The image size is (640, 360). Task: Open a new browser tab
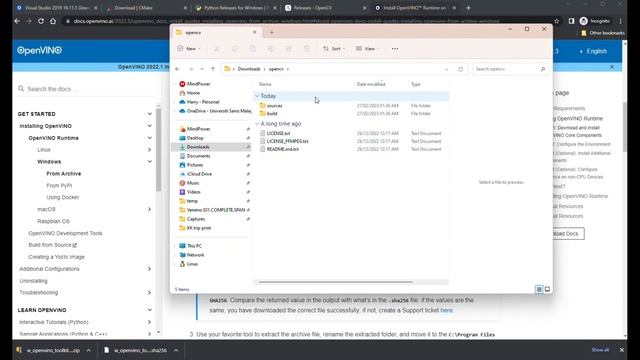468,8
